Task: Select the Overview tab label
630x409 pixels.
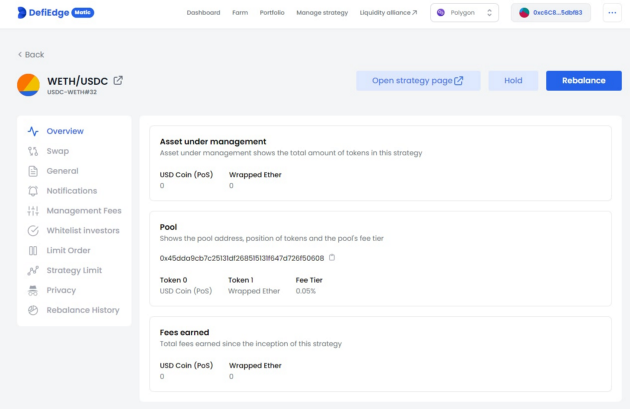Action: 65,131
